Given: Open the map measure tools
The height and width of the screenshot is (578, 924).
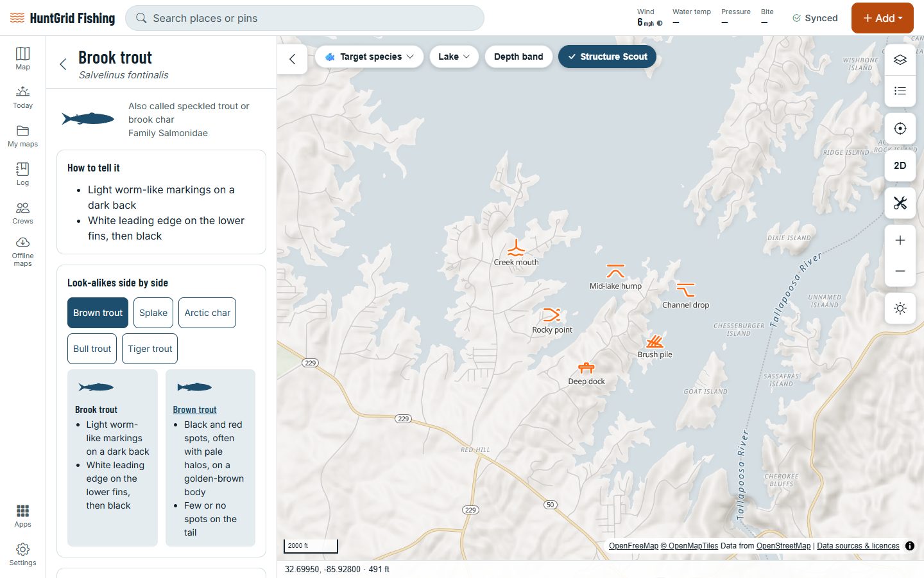Looking at the screenshot, I should click(900, 203).
